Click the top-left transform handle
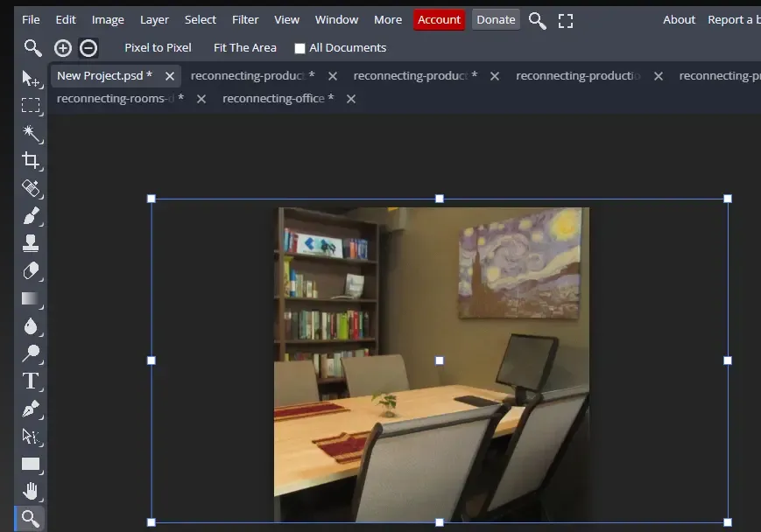Viewport: 761px width, 532px height. click(151, 199)
